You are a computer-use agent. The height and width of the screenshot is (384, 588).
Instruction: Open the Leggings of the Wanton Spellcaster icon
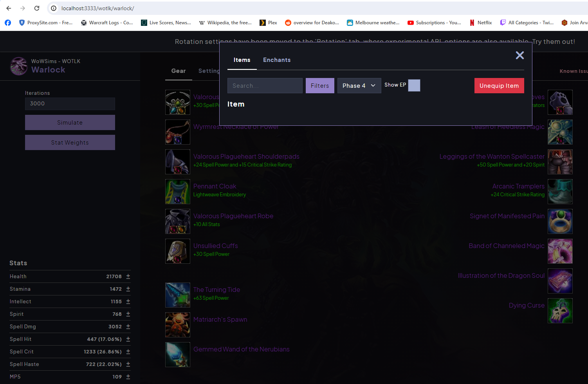560,162
